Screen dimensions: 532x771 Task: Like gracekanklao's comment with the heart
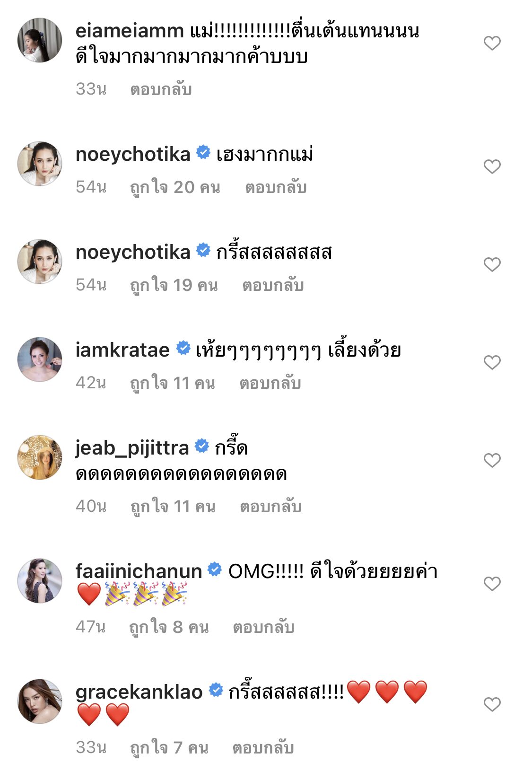pos(492,704)
